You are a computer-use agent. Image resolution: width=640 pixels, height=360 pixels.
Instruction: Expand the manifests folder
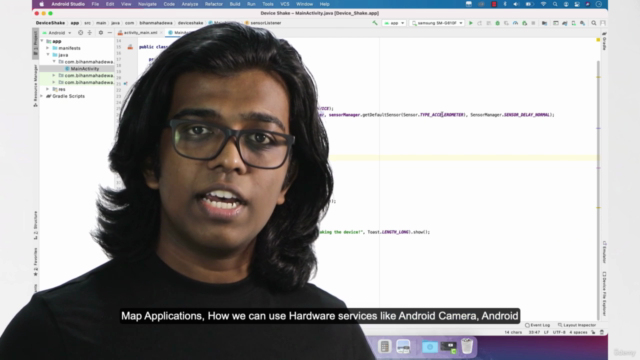click(x=48, y=48)
